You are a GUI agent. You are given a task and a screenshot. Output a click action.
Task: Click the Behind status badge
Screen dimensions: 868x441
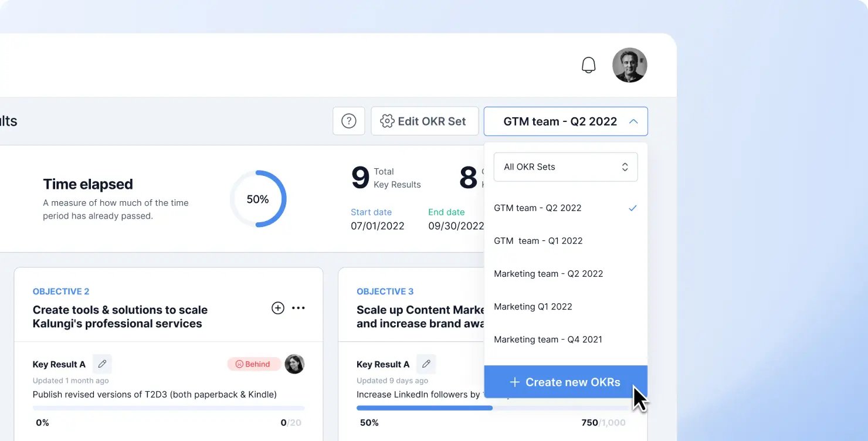click(253, 364)
